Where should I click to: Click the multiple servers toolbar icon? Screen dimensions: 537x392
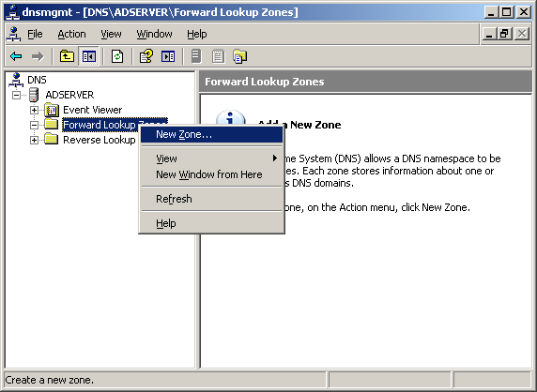point(239,56)
